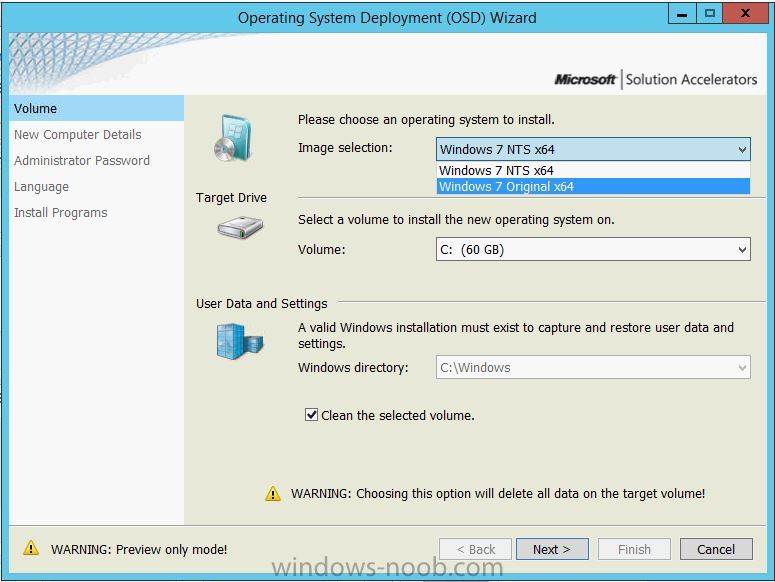This screenshot has width=775, height=582.
Task: Click the 'Image selection:' label
Action: coord(345,148)
